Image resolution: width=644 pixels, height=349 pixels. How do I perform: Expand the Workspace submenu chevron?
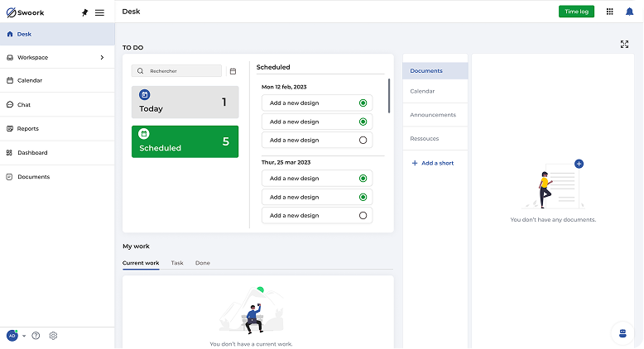[x=103, y=57]
